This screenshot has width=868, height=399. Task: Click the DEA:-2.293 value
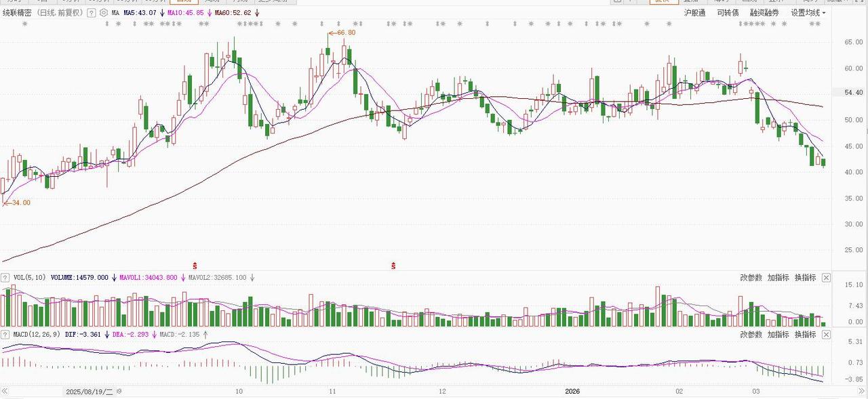click(131, 335)
